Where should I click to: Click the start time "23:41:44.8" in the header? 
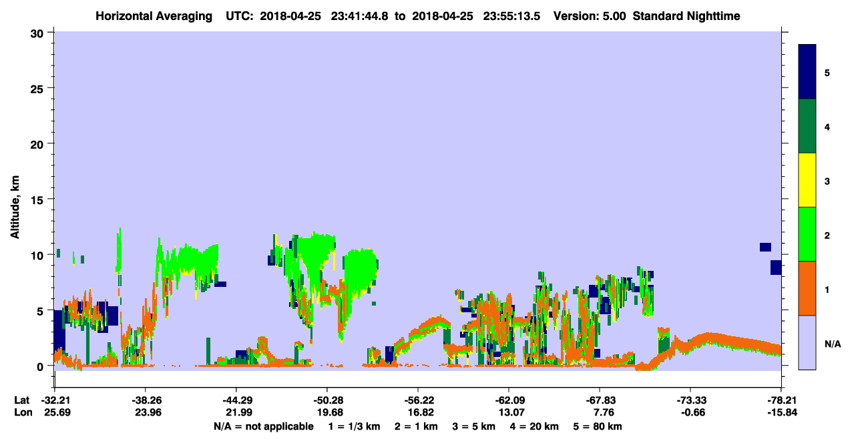[x=360, y=15]
